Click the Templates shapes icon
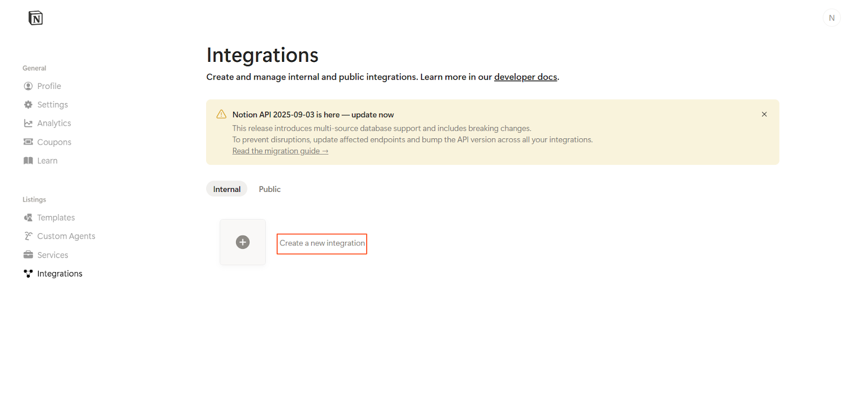The width and height of the screenshot is (868, 412). tap(28, 217)
